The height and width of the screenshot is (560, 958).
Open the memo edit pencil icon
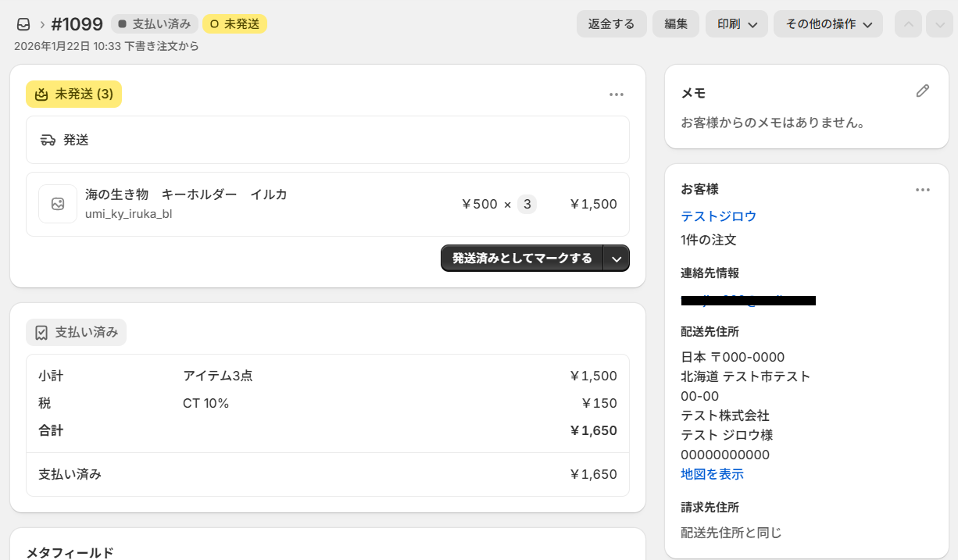click(x=923, y=91)
